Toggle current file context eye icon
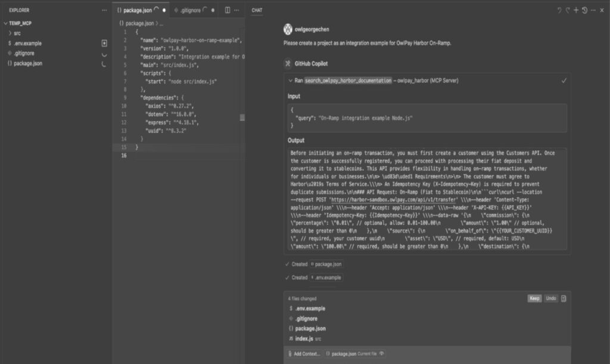Viewport: 610px width, 364px height. 382,353
